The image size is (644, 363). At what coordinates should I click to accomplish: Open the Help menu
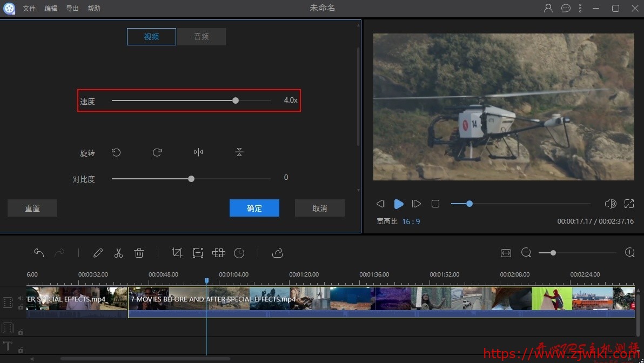point(93,8)
